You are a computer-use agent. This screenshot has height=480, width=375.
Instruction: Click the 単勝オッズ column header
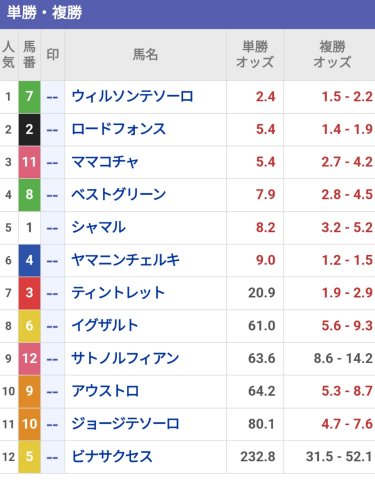coord(255,55)
